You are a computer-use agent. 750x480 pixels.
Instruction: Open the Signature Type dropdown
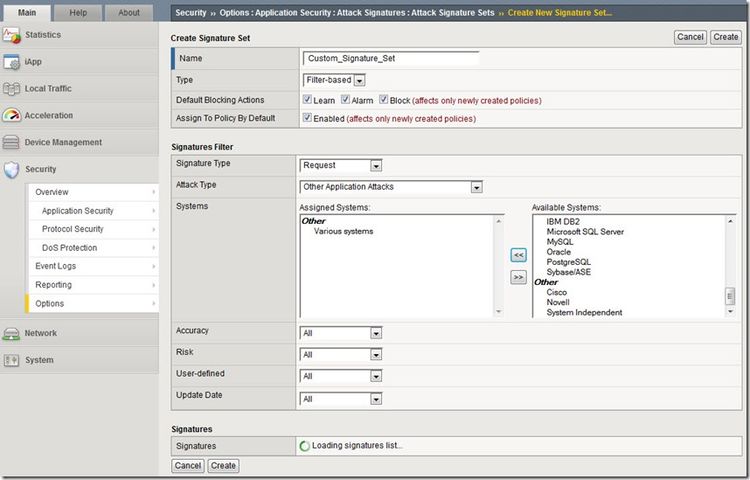(341, 166)
